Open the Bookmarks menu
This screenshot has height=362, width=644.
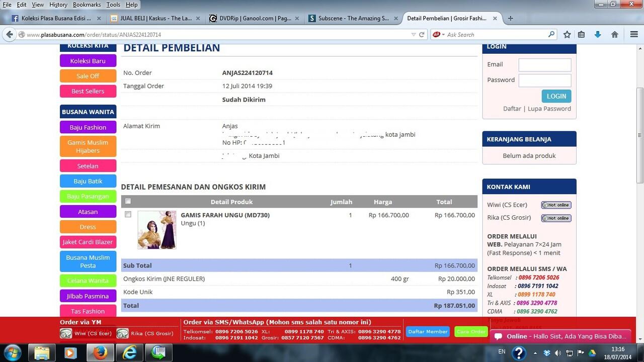pos(87,5)
